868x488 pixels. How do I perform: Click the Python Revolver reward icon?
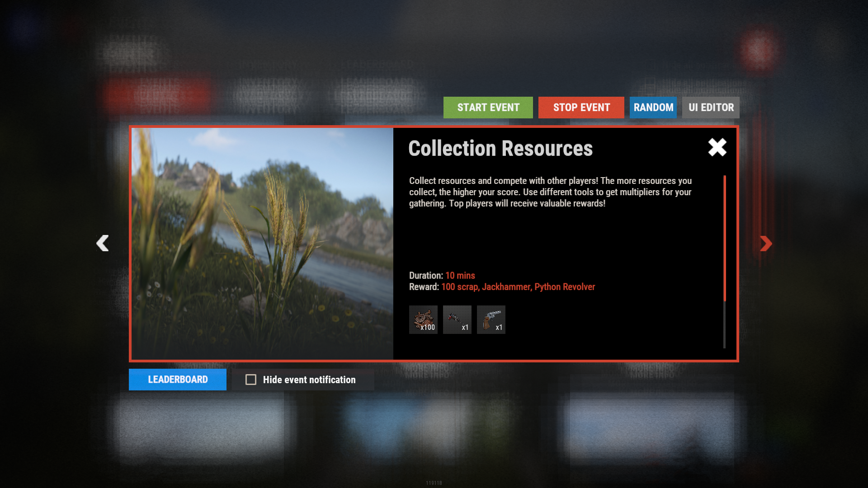point(491,319)
